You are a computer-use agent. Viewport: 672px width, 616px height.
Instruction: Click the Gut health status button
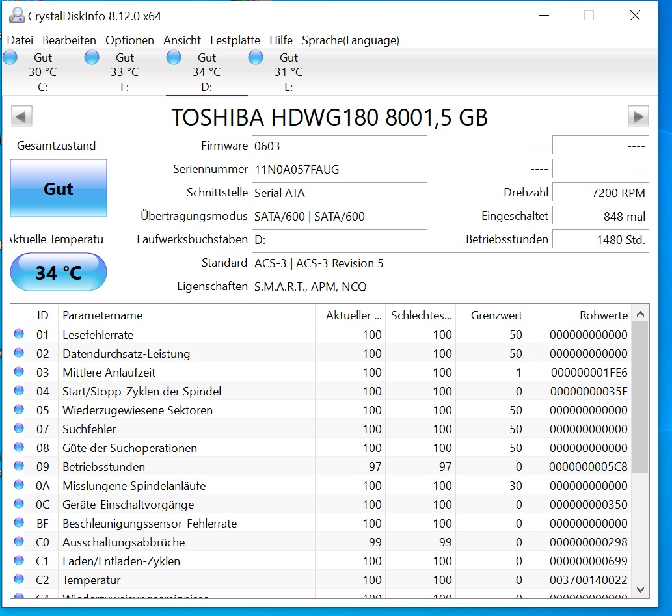(x=59, y=188)
